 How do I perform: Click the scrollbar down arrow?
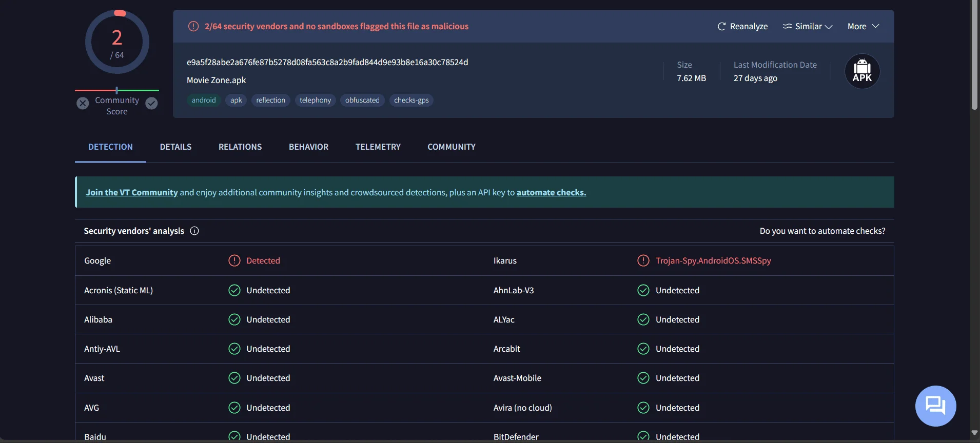pos(975,433)
